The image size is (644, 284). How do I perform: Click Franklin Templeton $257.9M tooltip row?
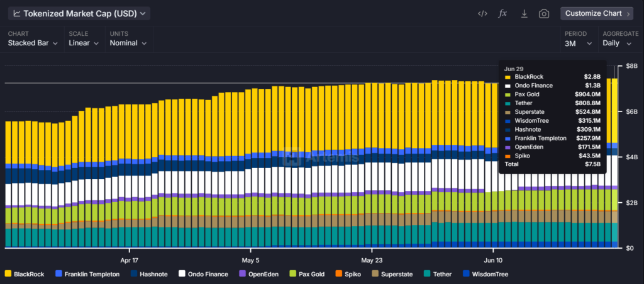(552, 138)
